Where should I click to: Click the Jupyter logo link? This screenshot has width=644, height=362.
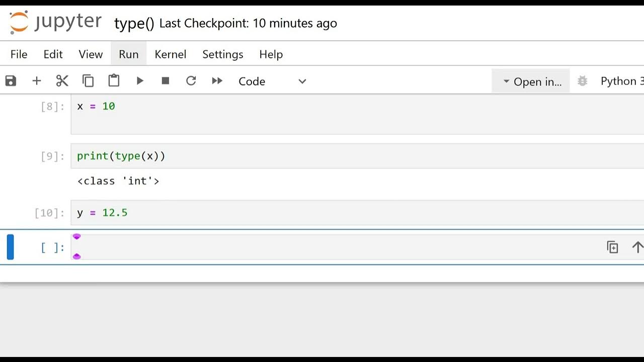click(x=55, y=23)
